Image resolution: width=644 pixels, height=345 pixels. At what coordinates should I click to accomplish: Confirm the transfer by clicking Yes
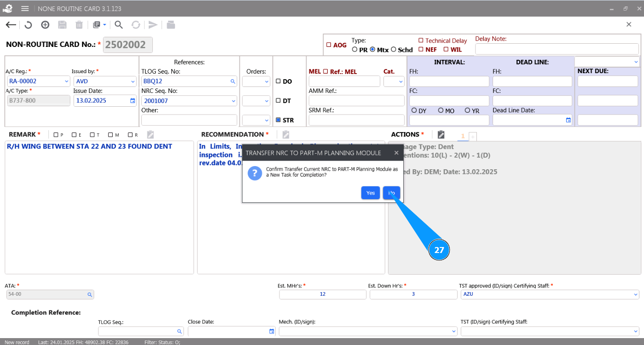(370, 193)
